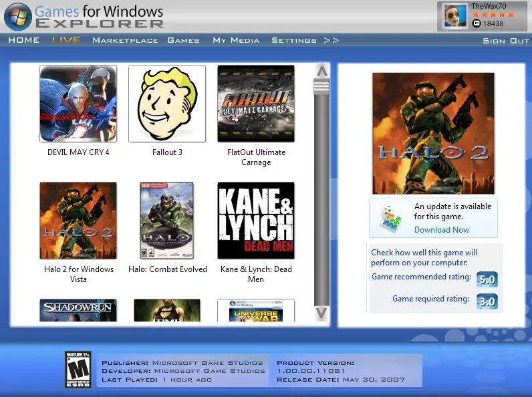Select the Universe at War cover
This screenshot has height=397, width=532.
256,310
